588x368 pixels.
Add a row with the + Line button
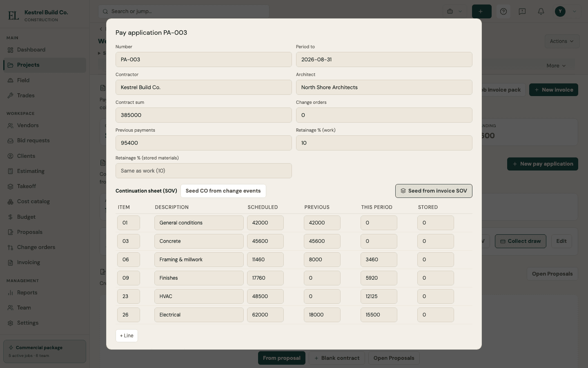tap(127, 336)
